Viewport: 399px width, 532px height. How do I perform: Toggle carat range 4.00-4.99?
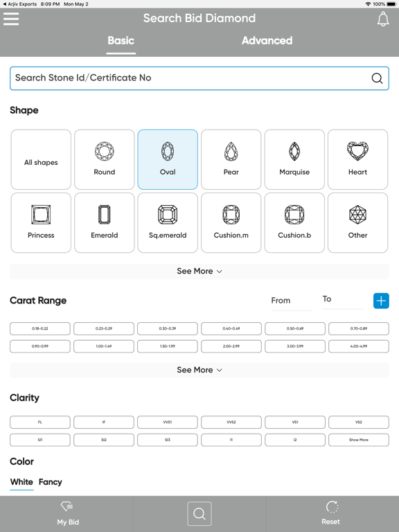(359, 346)
